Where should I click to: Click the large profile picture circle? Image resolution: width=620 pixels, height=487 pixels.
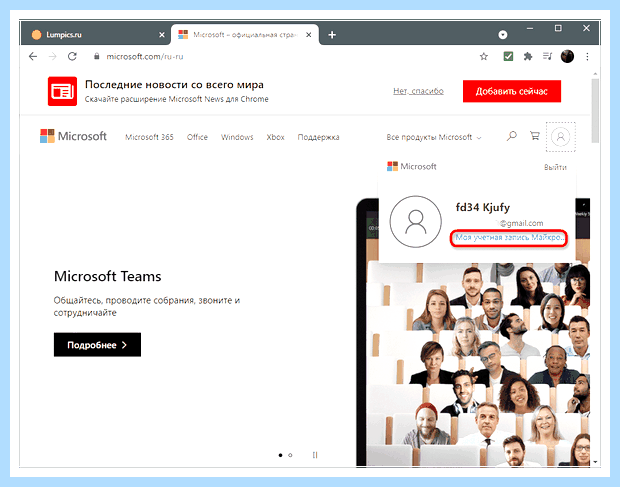click(416, 221)
